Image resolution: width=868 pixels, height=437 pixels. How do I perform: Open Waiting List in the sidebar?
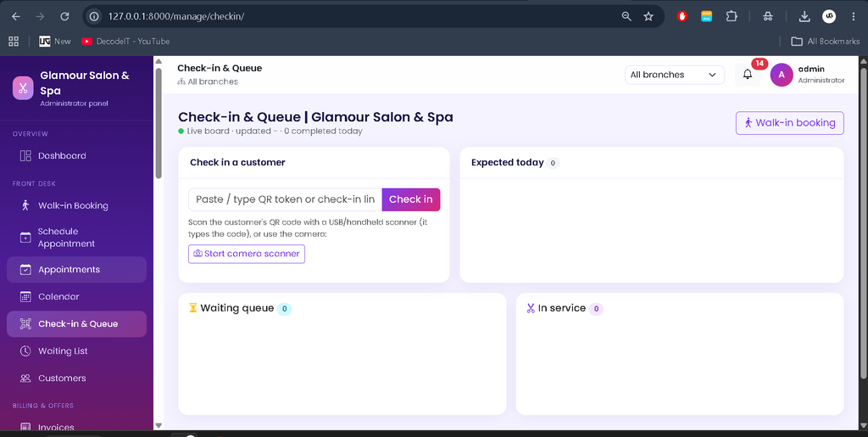pyautogui.click(x=76, y=351)
